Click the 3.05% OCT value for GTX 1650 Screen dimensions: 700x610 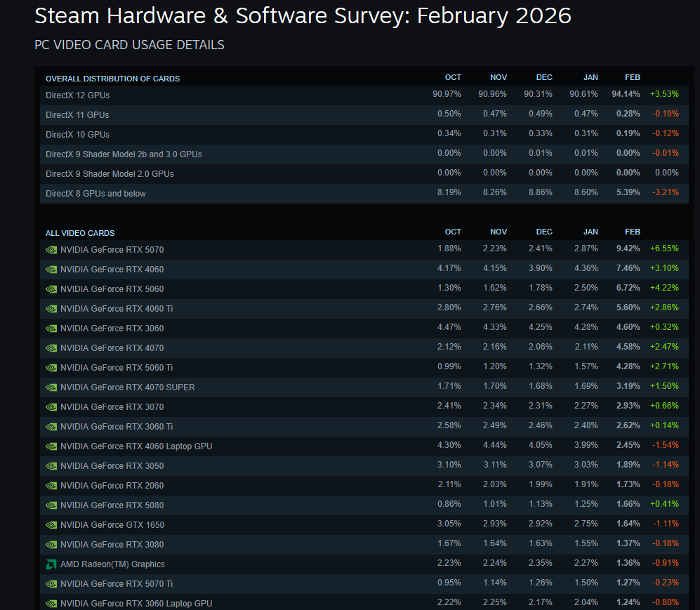(449, 524)
